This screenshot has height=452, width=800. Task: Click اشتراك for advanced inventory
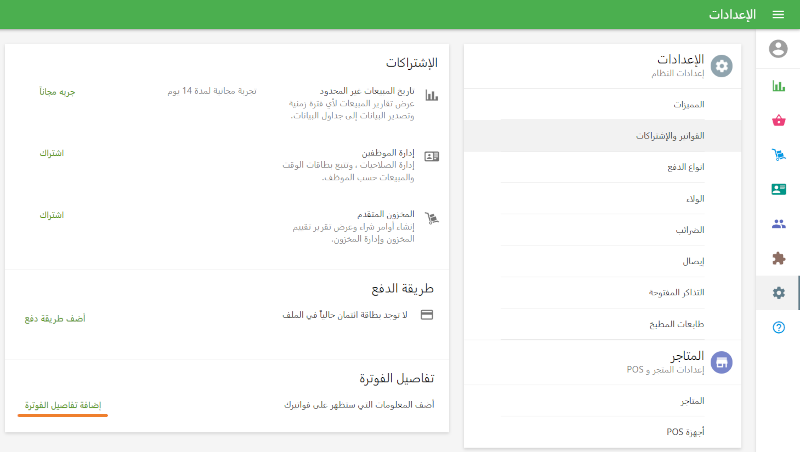[x=52, y=215]
